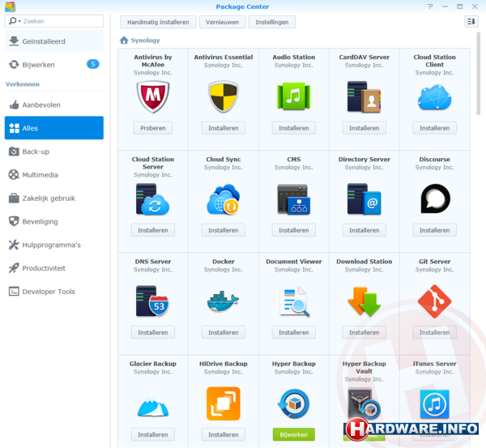Install the Discourse package
Viewport: 486px width, 448px height.
tap(434, 230)
